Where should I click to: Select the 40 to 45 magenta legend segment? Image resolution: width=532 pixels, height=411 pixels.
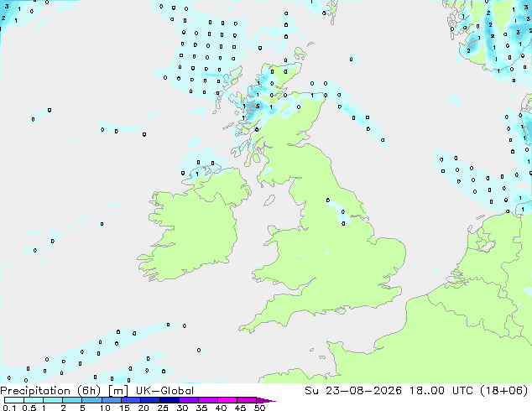click(227, 400)
